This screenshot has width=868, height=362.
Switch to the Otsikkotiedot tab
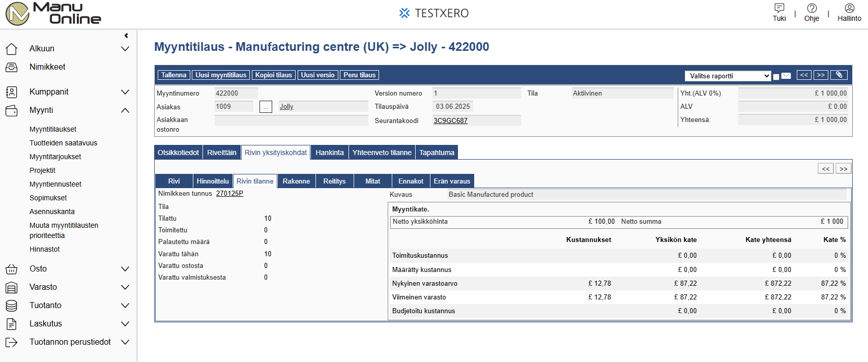(x=178, y=153)
